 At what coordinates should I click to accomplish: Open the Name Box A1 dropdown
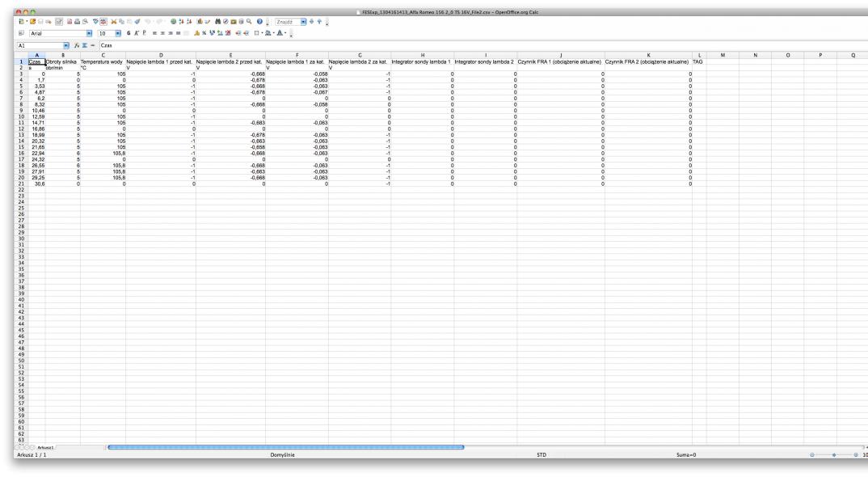coord(66,45)
